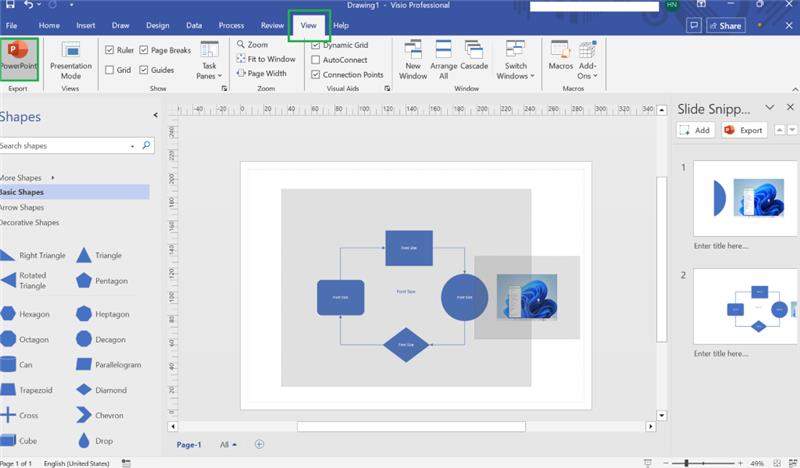Open the Show group dialog launcher
Screen dimensions: 800x468
pyautogui.click(x=224, y=88)
